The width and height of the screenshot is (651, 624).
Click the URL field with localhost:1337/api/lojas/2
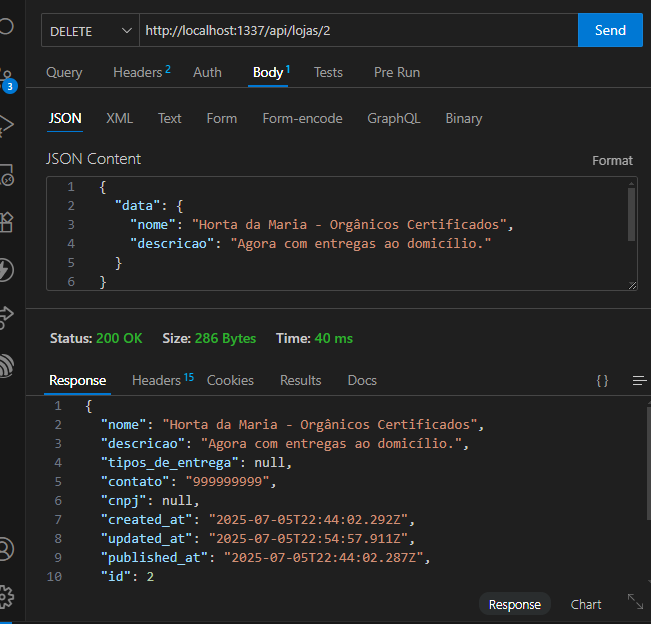pyautogui.click(x=359, y=30)
